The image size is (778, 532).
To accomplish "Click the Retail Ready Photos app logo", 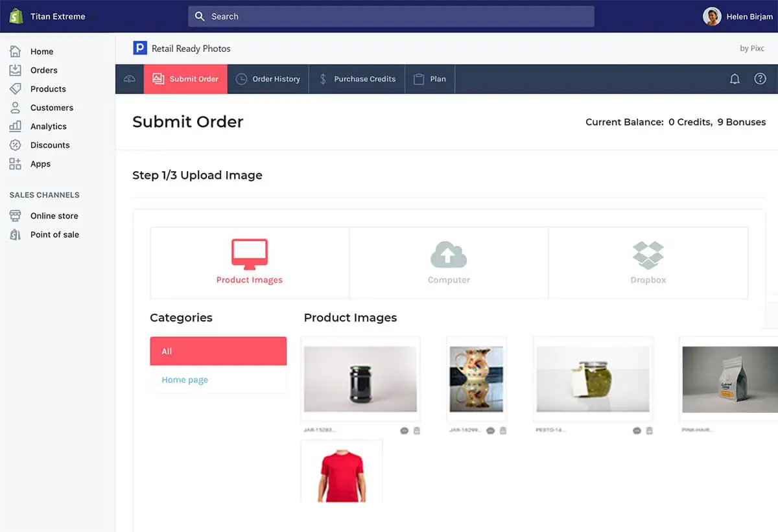I will click(139, 48).
